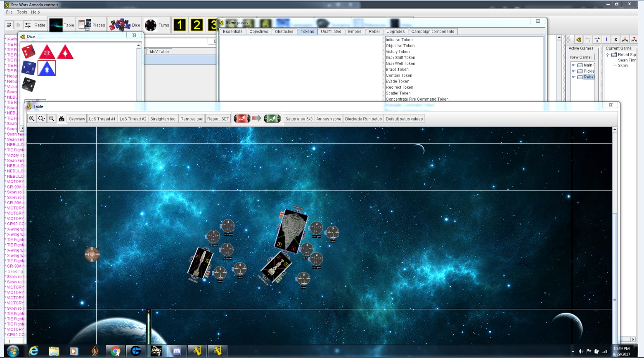The image size is (644, 358).
Task: Switch to the Obstacles tab
Action: pyautogui.click(x=284, y=31)
